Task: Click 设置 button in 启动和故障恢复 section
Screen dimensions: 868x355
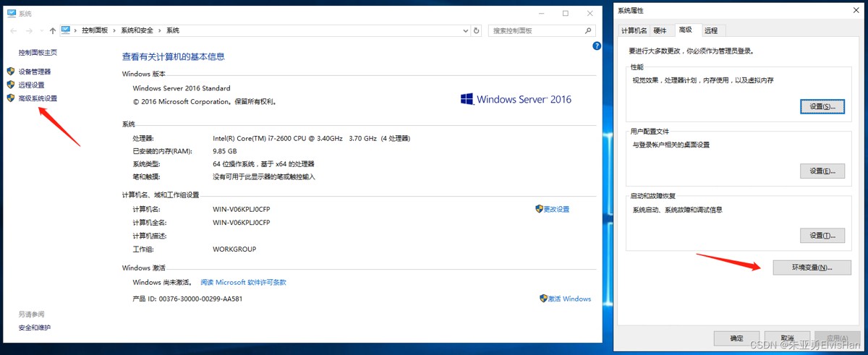Action: [x=822, y=236]
